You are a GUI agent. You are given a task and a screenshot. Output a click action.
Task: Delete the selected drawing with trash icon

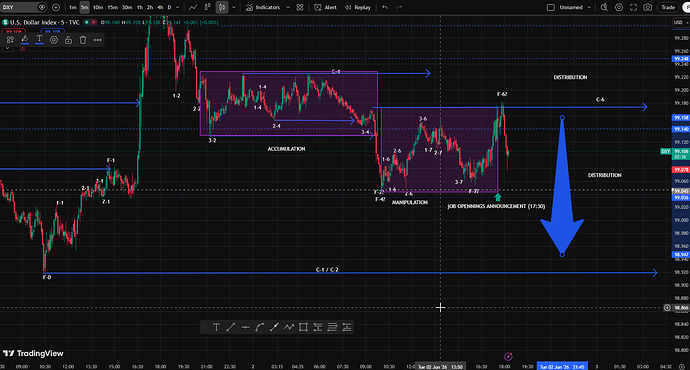(x=83, y=40)
